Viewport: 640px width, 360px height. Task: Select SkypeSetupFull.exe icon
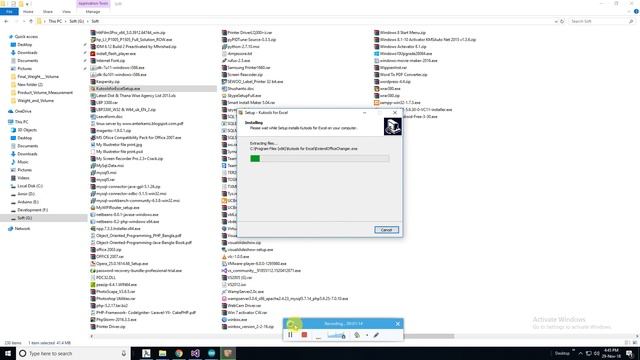click(x=224, y=96)
